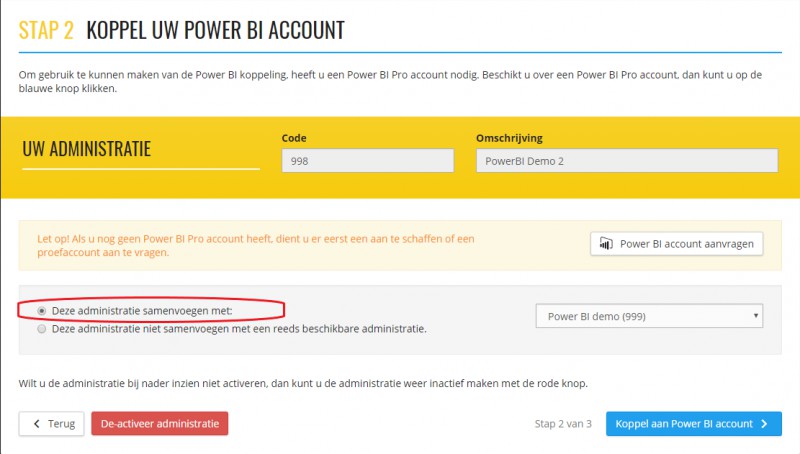Click the 'Code' field label
Viewport: 800px width, 454px height.
point(294,138)
